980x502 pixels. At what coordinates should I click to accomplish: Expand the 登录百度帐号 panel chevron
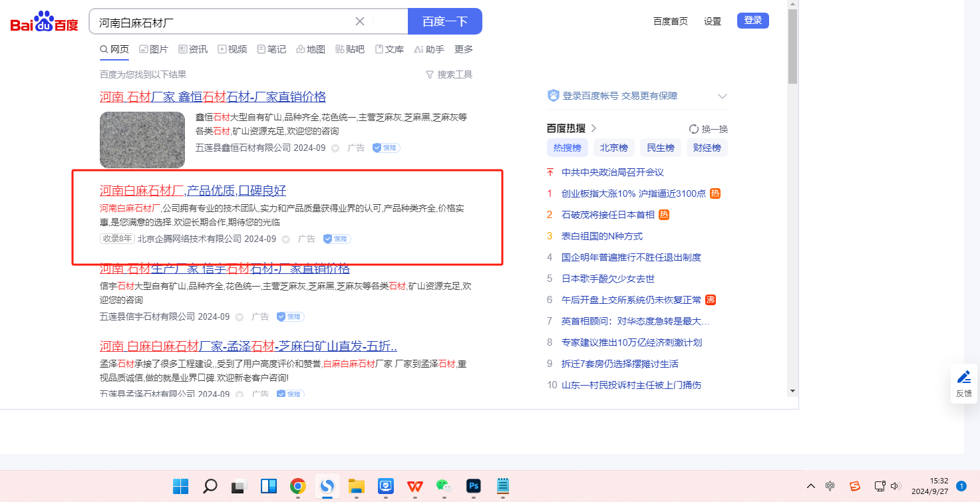click(x=723, y=96)
